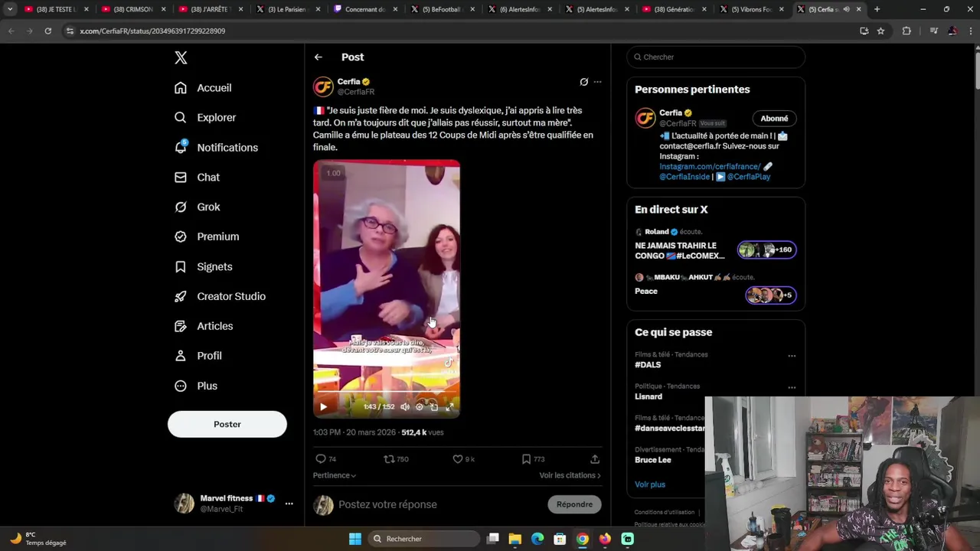
Task: Open Notifications in the sidebar
Action: [x=216, y=148]
